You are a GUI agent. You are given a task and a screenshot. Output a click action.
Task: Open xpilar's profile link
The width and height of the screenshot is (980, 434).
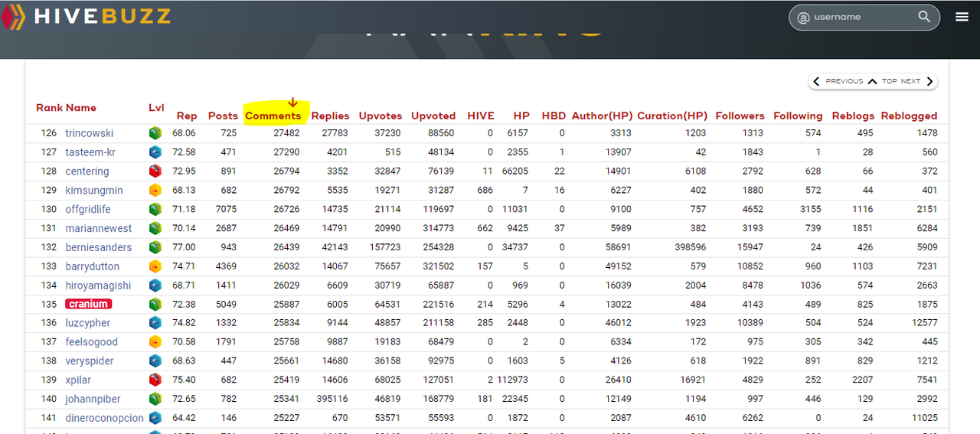pos(79,380)
